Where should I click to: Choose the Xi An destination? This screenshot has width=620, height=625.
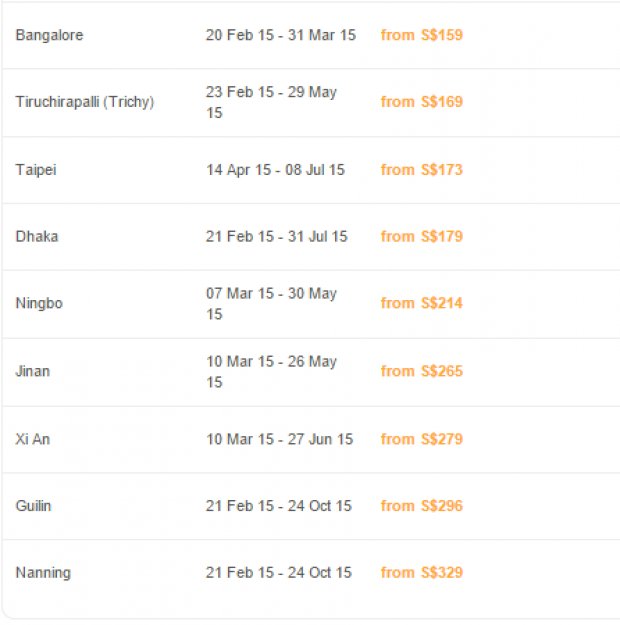[x=33, y=439]
